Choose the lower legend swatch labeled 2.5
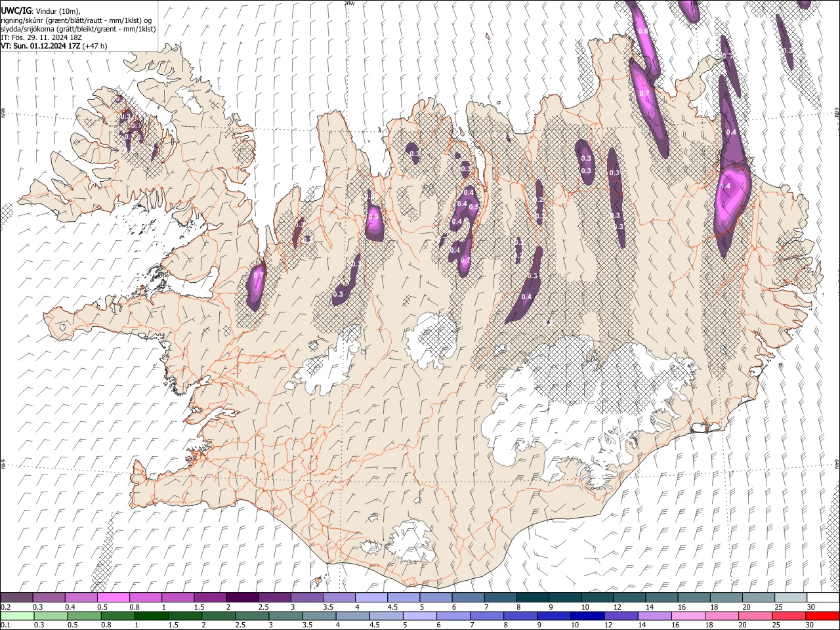840x630 pixels. click(x=251, y=616)
